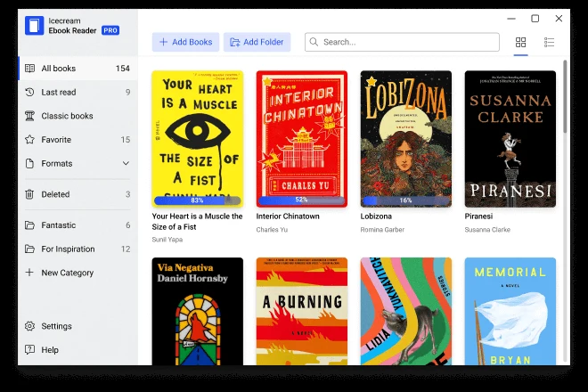Click the Formats document icon
The height and width of the screenshot is (392, 588).
tap(29, 164)
